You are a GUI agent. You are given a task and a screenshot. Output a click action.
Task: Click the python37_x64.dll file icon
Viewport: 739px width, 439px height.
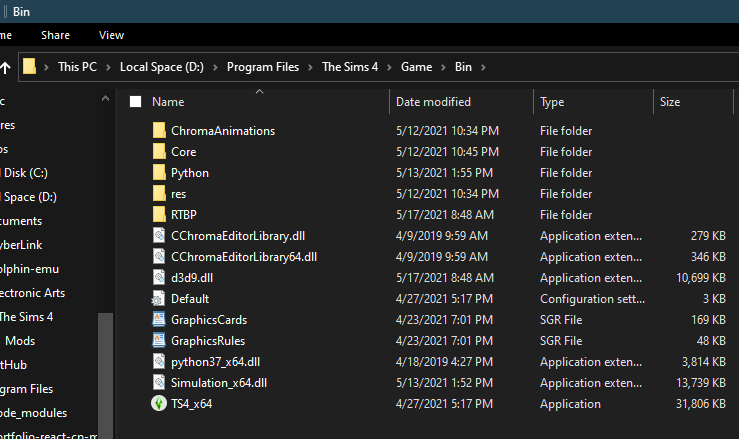point(159,362)
